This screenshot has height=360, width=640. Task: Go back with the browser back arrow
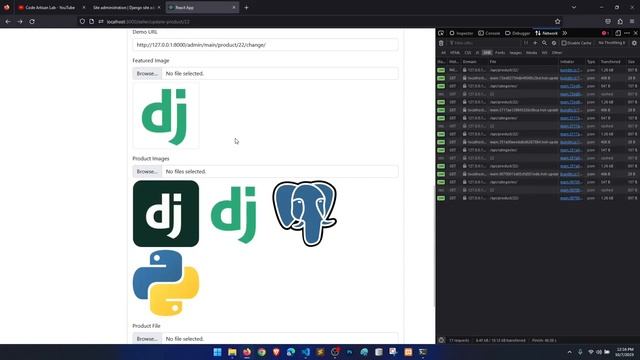coord(8,22)
